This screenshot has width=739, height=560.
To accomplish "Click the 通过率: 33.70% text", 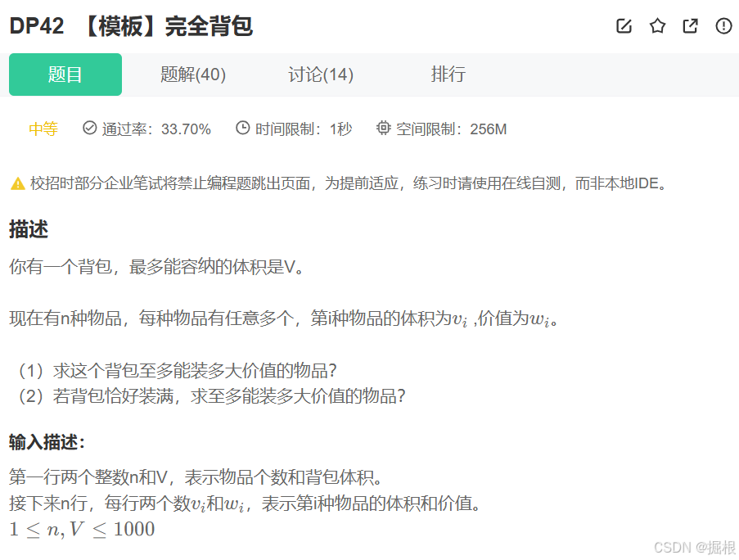I will point(156,129).
